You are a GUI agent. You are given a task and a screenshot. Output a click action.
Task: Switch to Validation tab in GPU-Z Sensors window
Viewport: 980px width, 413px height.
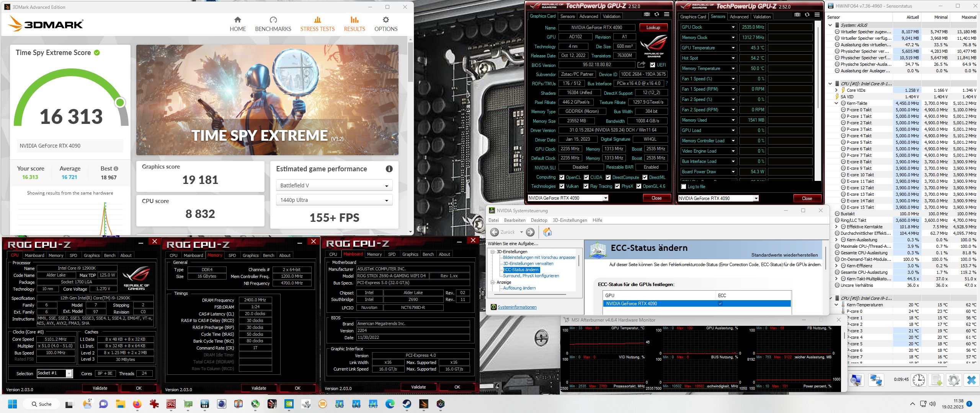[762, 17]
